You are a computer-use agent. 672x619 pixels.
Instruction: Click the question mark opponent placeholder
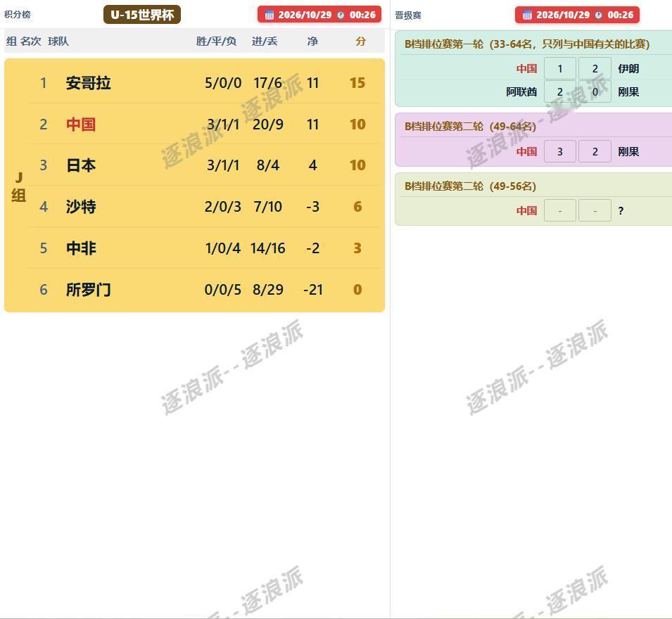point(621,211)
